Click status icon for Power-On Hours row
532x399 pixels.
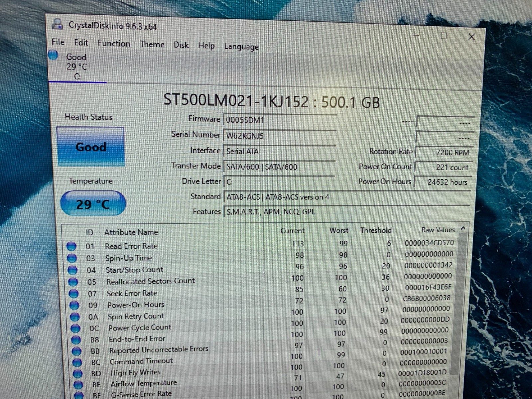point(74,305)
